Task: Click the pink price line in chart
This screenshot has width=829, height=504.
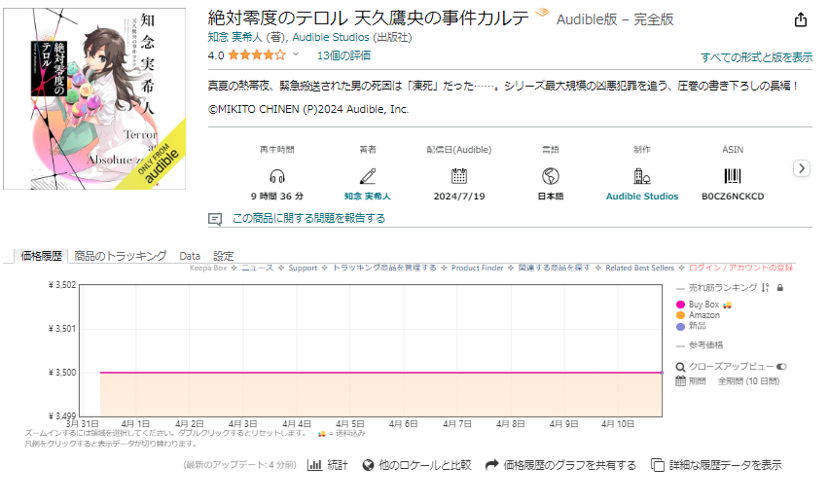Action: point(380,373)
